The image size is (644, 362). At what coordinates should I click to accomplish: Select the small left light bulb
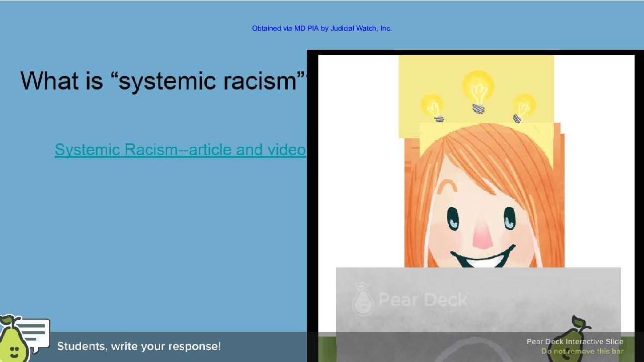pos(432,107)
